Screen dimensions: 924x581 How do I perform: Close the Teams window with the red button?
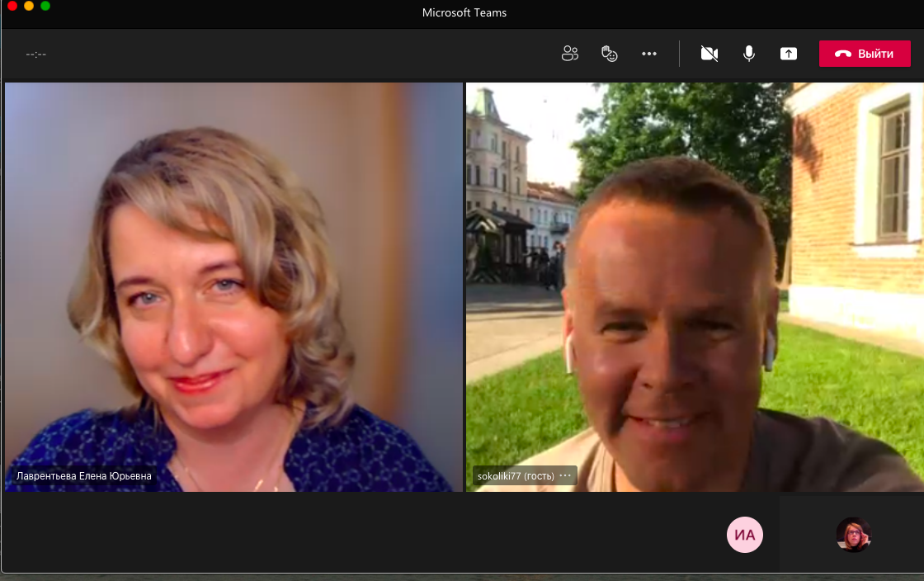[12, 6]
